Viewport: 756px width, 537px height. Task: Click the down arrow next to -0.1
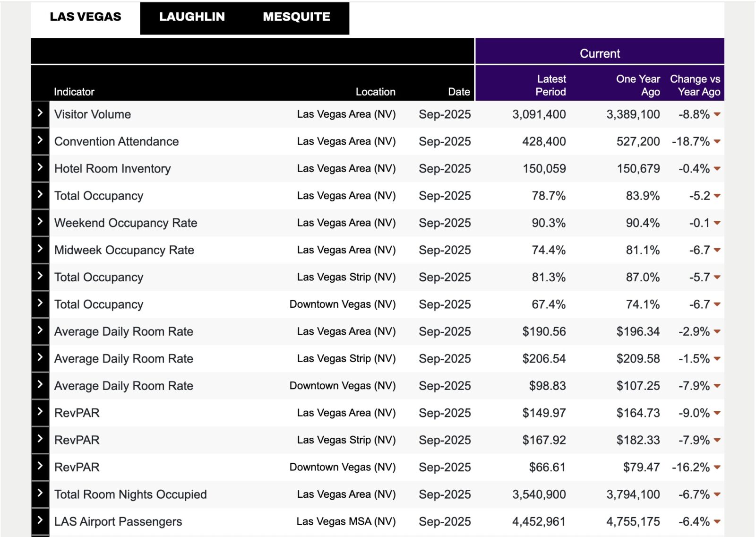[717, 223]
